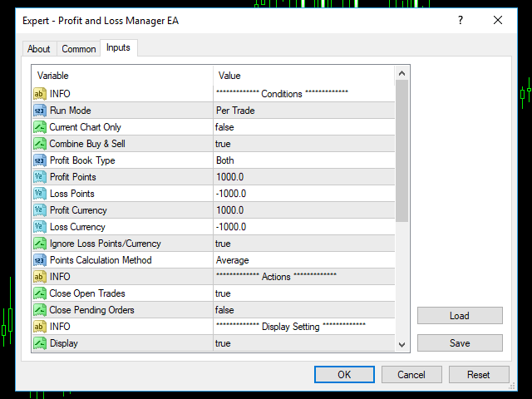Click the Run Mode integer icon
Image resolution: width=532 pixels, height=399 pixels.
40,111
